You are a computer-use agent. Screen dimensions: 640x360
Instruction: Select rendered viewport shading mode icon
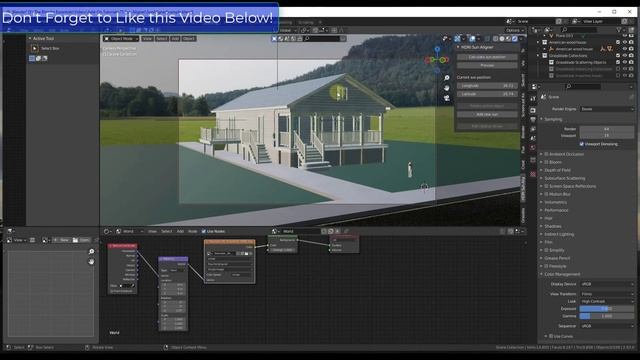515,39
